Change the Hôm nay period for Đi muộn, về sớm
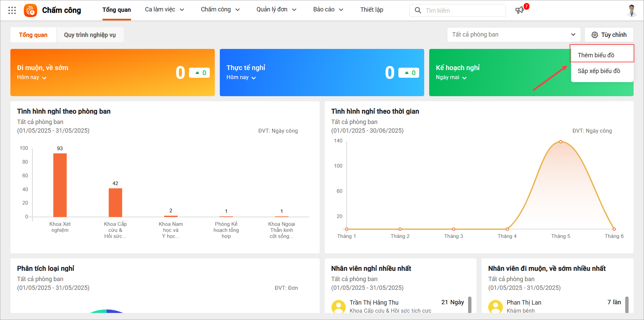 (x=32, y=77)
